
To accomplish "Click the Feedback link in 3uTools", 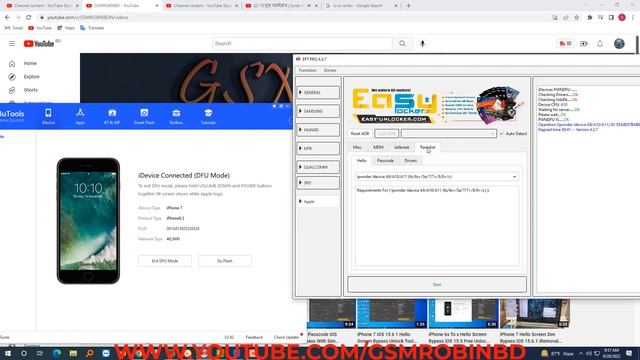I will coord(254,337).
